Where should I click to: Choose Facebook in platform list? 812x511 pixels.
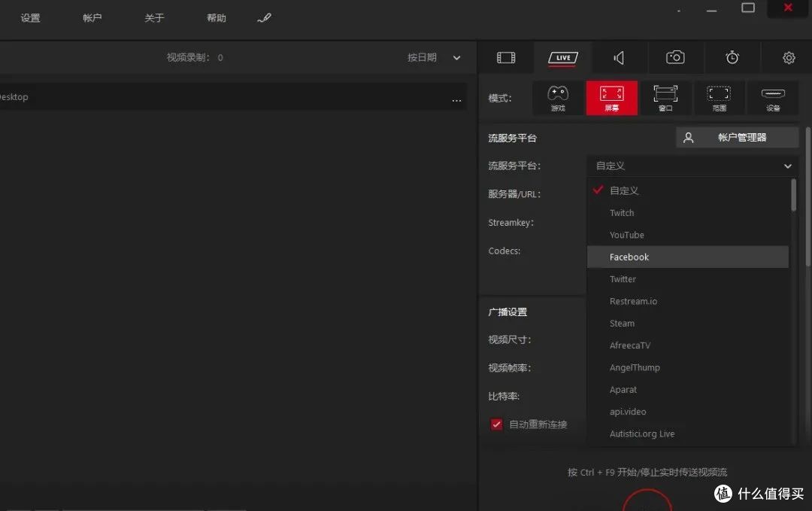[688, 257]
